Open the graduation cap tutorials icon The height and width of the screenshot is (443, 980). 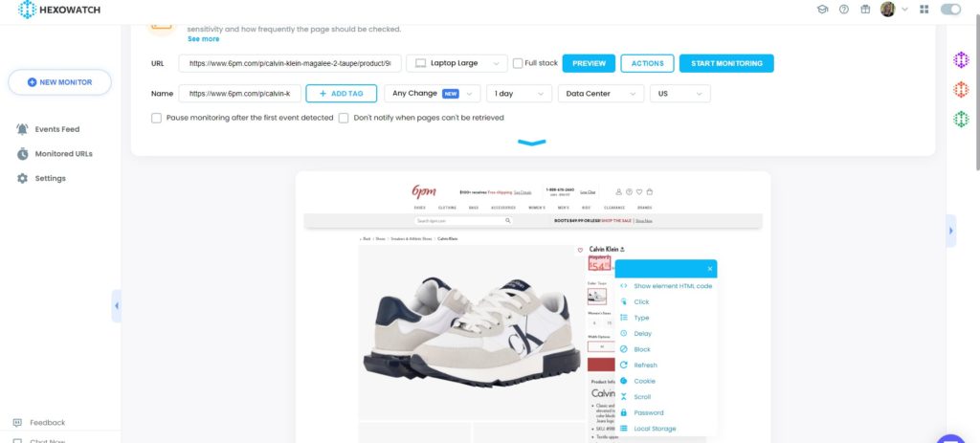822,10
